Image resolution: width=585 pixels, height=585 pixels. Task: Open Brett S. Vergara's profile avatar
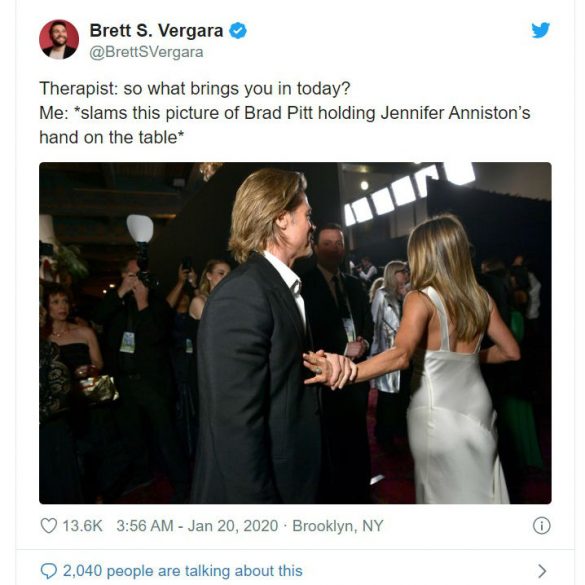[59, 39]
